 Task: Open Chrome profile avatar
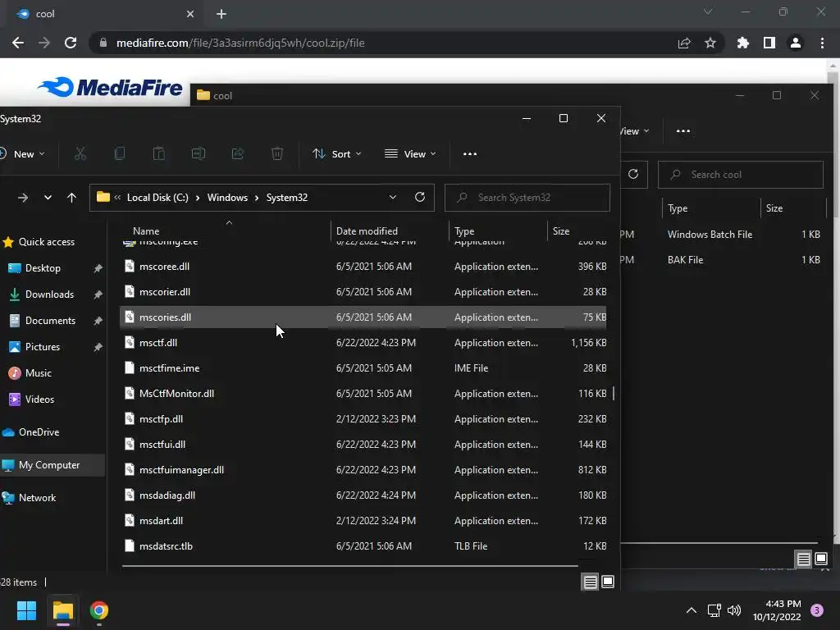click(x=796, y=43)
